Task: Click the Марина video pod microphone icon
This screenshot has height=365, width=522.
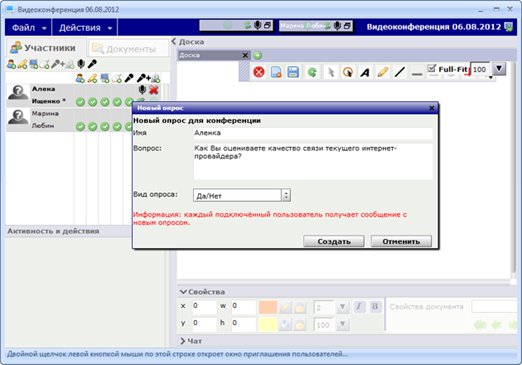Action: coord(337,26)
